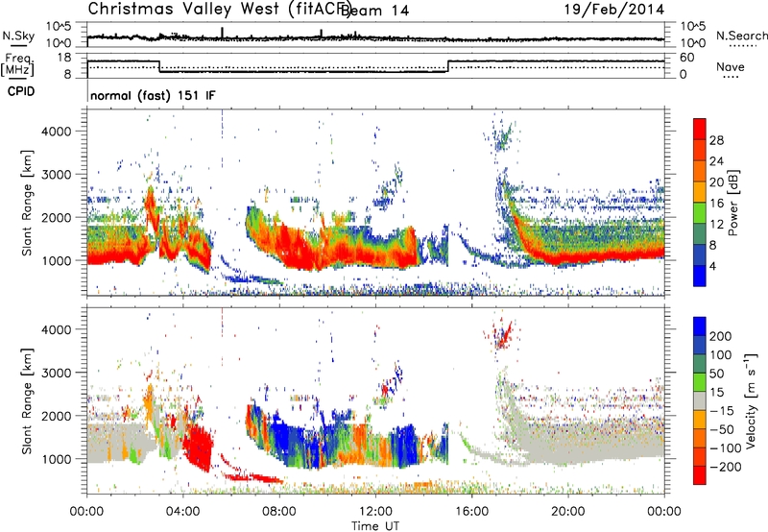
Task: Pick the grey segment of the velocity color bar
Action: pyautogui.click(x=700, y=400)
